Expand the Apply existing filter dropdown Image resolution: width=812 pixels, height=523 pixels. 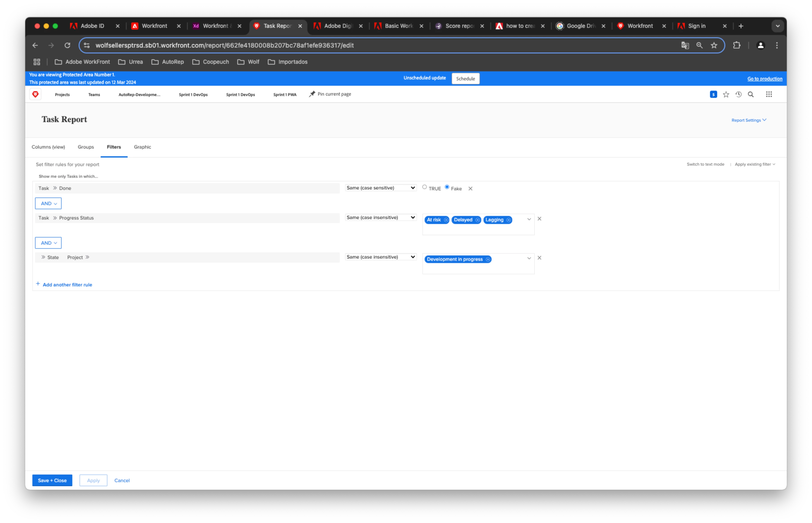tap(755, 164)
